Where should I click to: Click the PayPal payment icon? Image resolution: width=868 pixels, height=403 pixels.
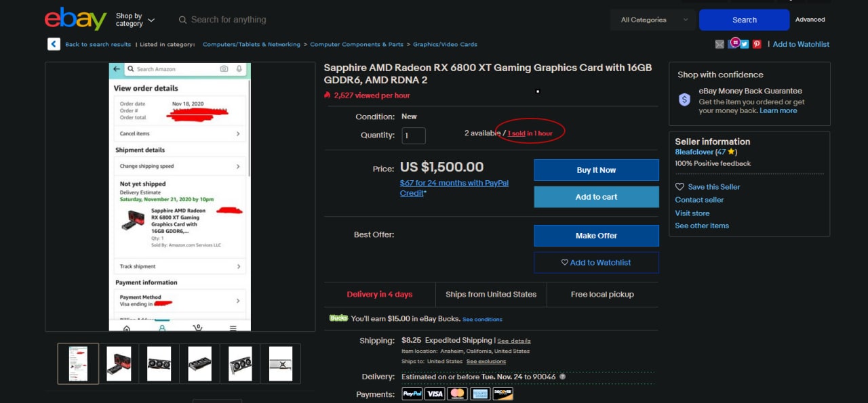(412, 394)
